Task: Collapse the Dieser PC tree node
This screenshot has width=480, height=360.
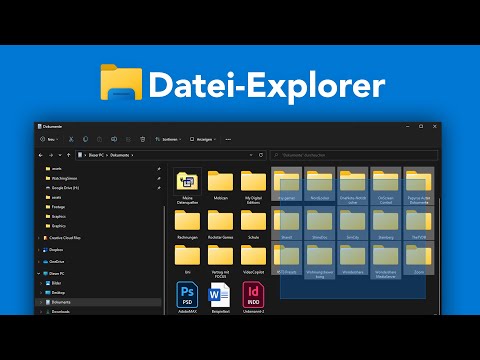Action: click(x=39, y=274)
